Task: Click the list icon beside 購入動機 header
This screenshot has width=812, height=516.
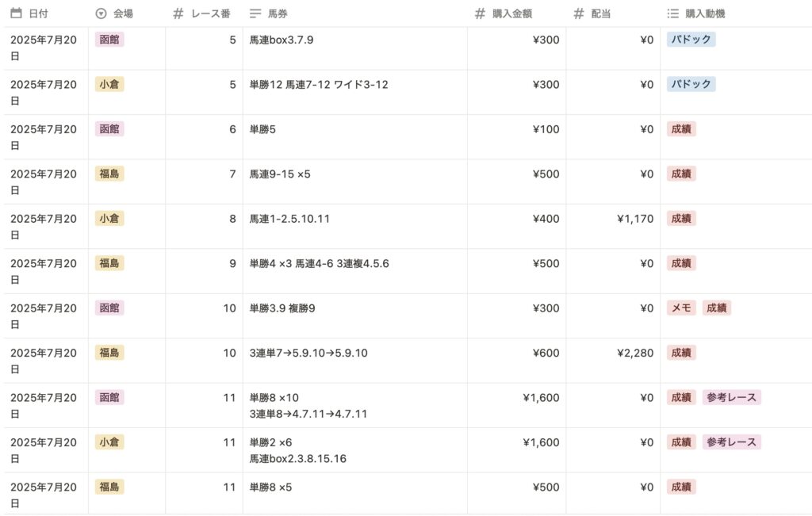Action: (x=672, y=13)
